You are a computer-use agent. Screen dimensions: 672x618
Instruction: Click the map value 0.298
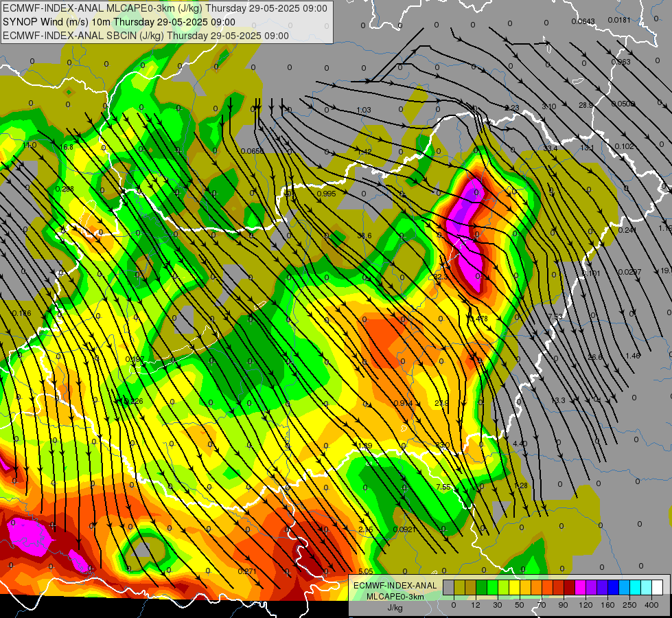tap(65, 189)
